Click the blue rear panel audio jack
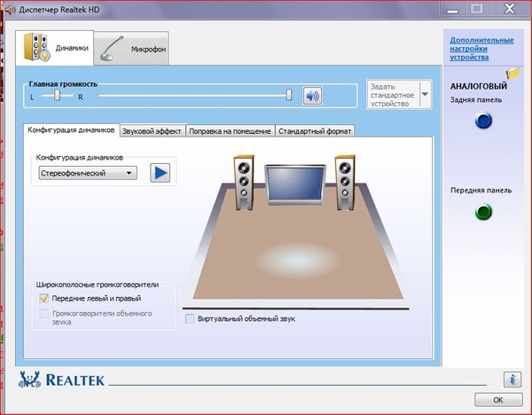 point(483,121)
